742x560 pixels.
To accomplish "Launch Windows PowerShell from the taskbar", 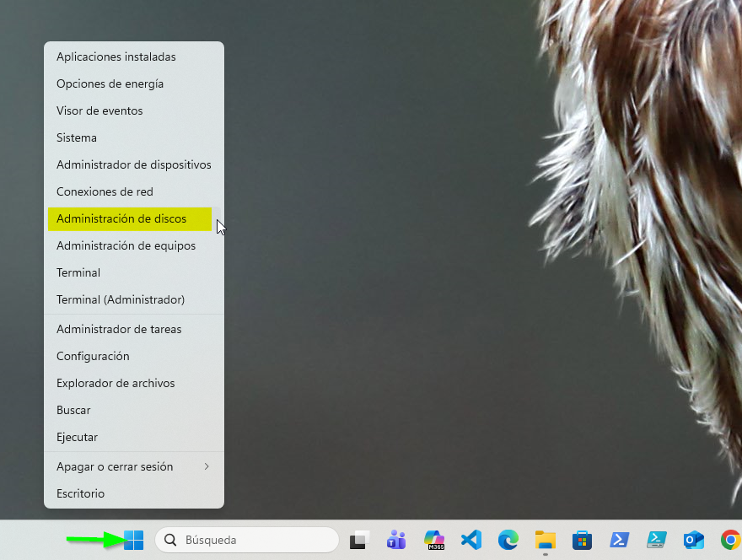I will pyautogui.click(x=619, y=540).
